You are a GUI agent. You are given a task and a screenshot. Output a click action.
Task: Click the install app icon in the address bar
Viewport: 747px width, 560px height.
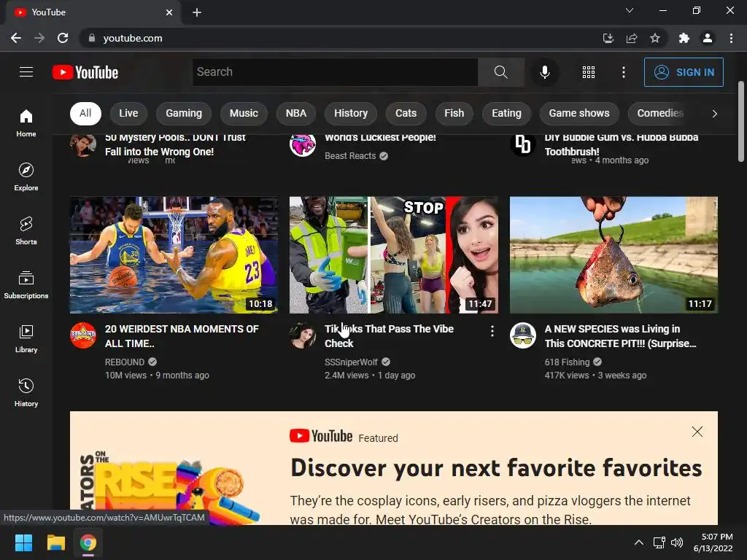(608, 38)
